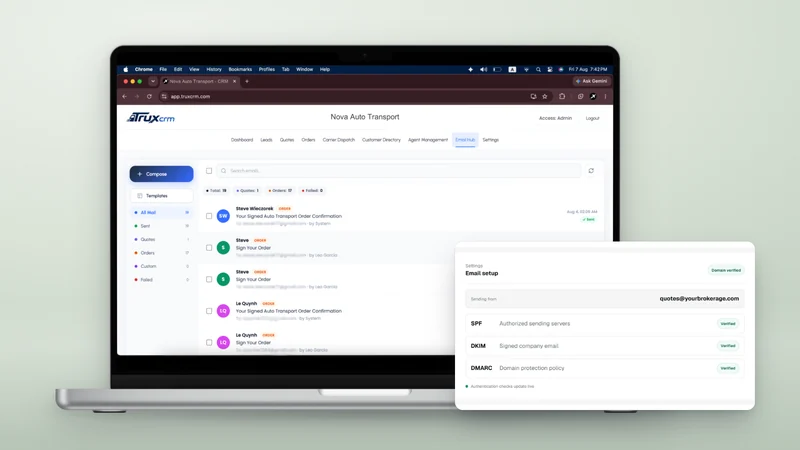Open the sidebar Quotes folder

pyautogui.click(x=161, y=239)
